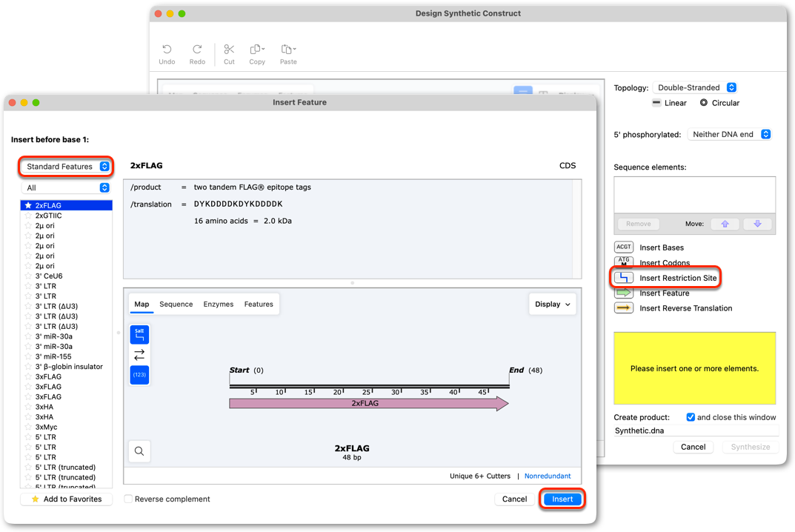
Task: Click the Nonredundant enzyme set link
Action: click(x=548, y=476)
